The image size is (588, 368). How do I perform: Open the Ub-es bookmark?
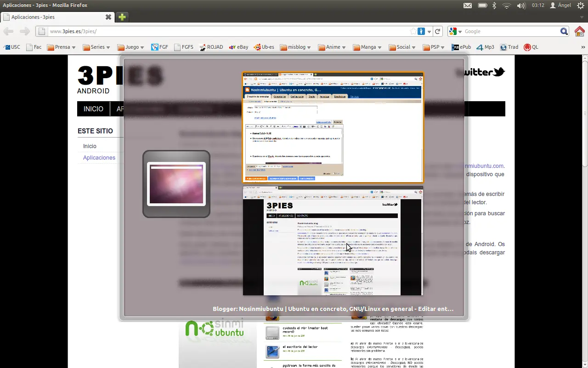click(x=264, y=47)
